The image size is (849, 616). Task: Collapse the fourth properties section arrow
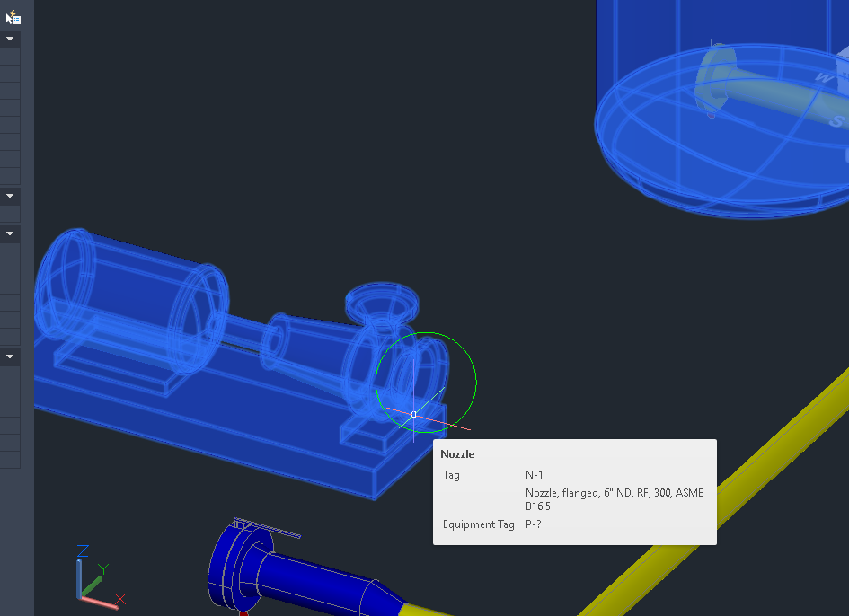coord(10,356)
